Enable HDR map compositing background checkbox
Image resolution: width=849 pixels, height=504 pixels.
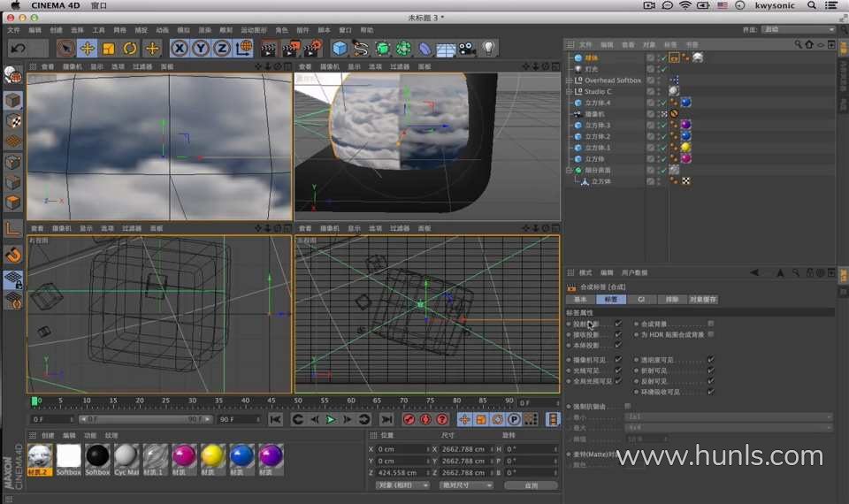[711, 334]
